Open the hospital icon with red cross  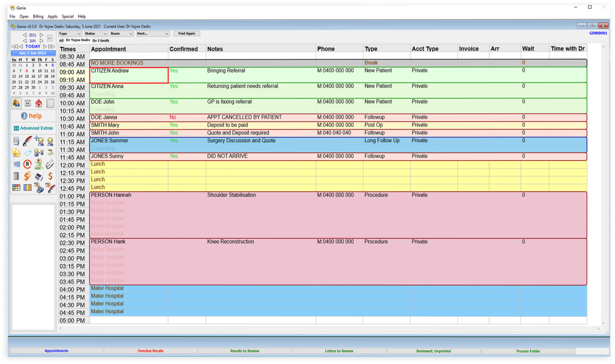click(x=39, y=103)
